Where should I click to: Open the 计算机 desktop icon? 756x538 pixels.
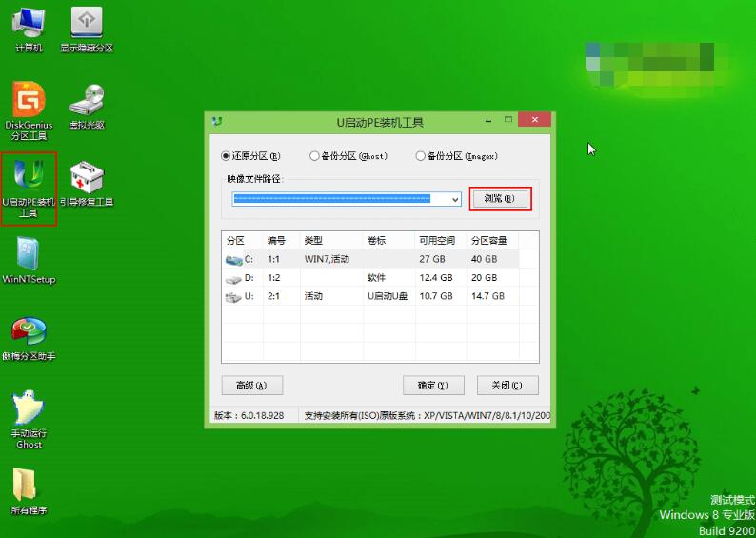29,30
